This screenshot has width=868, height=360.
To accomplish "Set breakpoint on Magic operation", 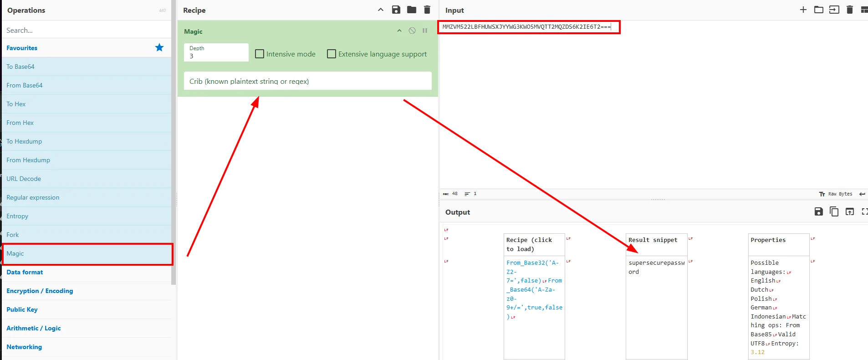I will pyautogui.click(x=425, y=31).
